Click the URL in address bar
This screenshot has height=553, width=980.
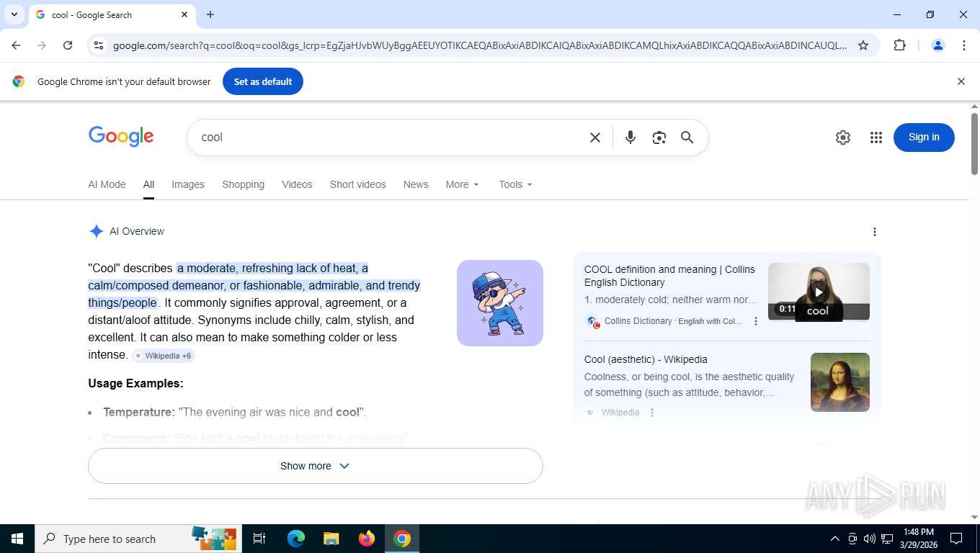point(479,45)
